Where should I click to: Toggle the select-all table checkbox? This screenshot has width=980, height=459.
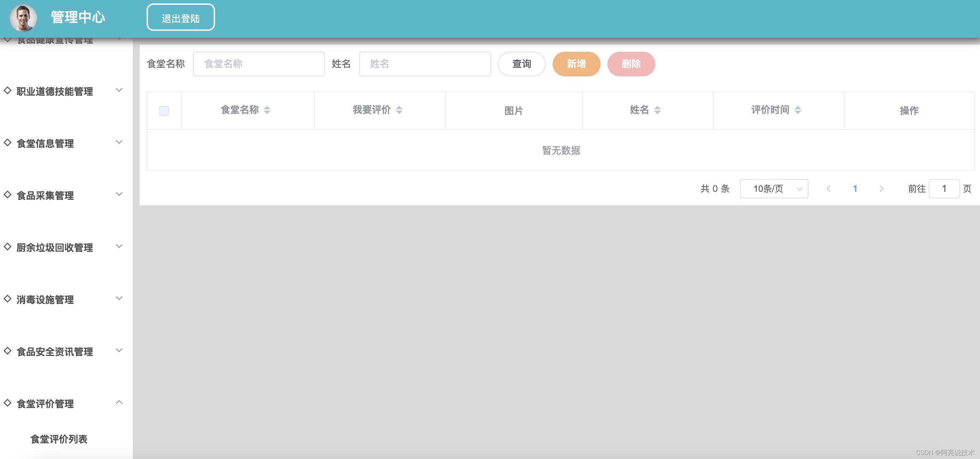coord(164,111)
